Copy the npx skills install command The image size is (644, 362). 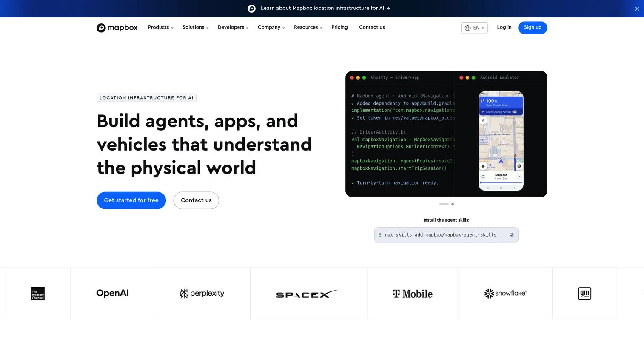tap(511, 235)
